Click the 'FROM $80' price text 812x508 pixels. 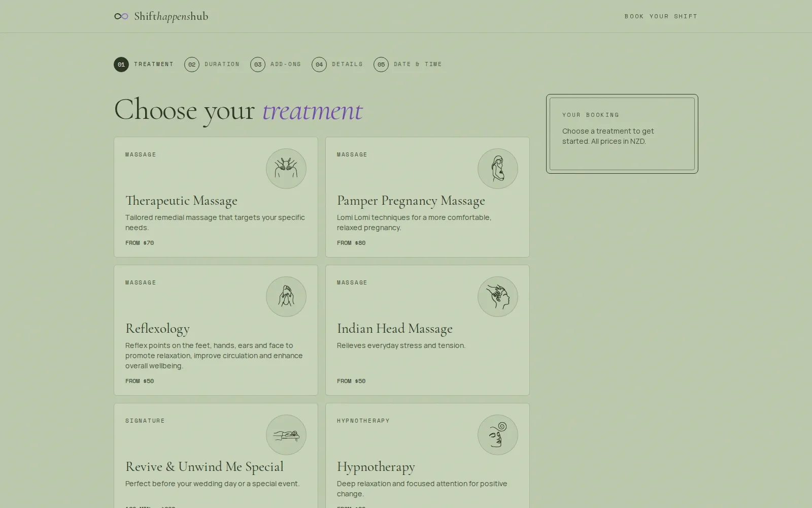(351, 243)
